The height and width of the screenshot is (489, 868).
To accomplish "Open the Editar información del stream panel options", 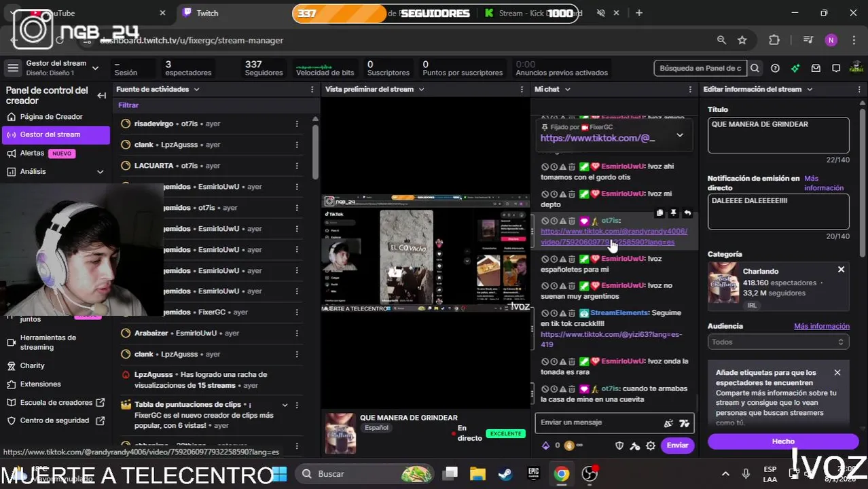I will 858,89.
